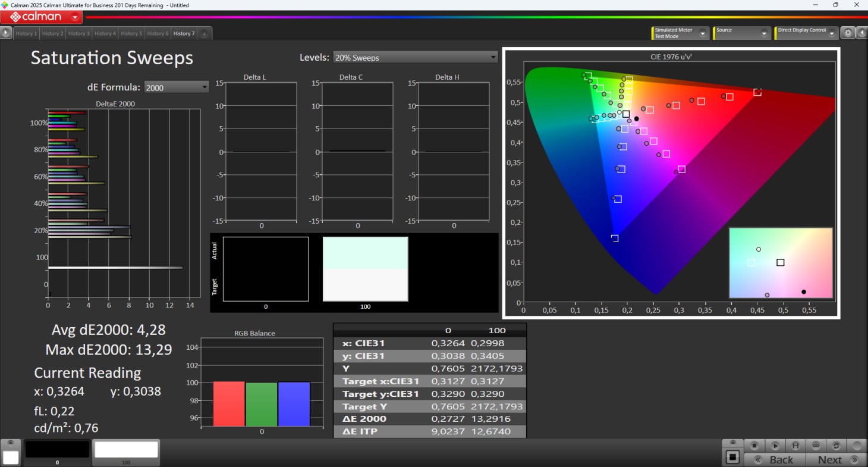Toggle the black square pattern button

point(732,457)
